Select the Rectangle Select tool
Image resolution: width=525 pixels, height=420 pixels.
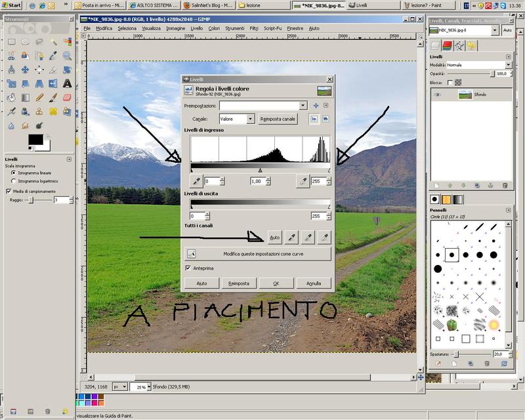11,42
